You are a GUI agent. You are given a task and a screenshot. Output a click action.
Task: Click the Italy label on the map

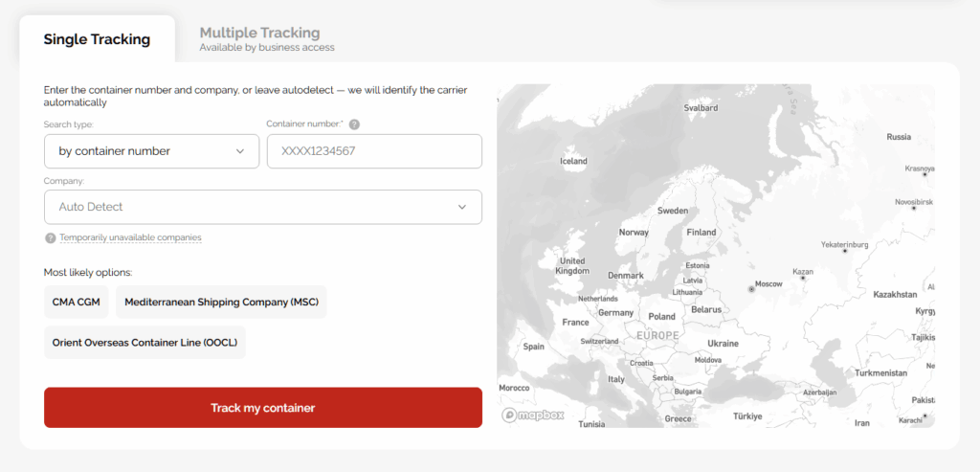tap(616, 379)
